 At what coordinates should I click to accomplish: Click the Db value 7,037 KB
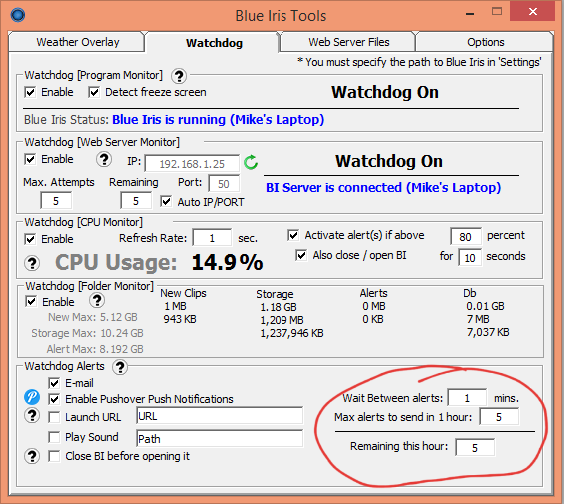(x=488, y=332)
